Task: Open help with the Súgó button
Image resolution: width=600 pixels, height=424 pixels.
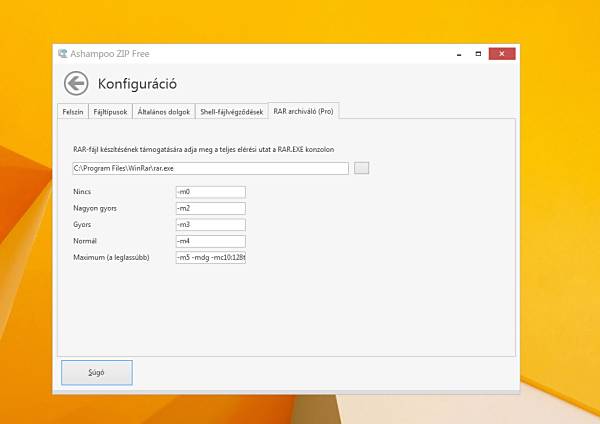Action: tap(97, 372)
